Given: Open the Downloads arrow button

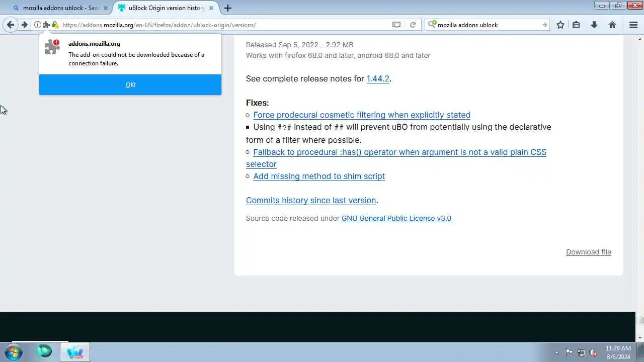Looking at the screenshot, I should pyautogui.click(x=594, y=25).
